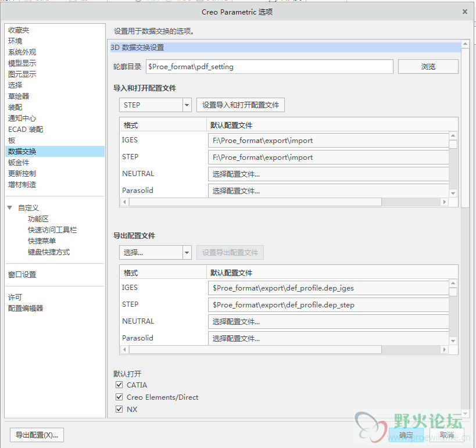Open 快捷菜单 customization

coord(42,241)
